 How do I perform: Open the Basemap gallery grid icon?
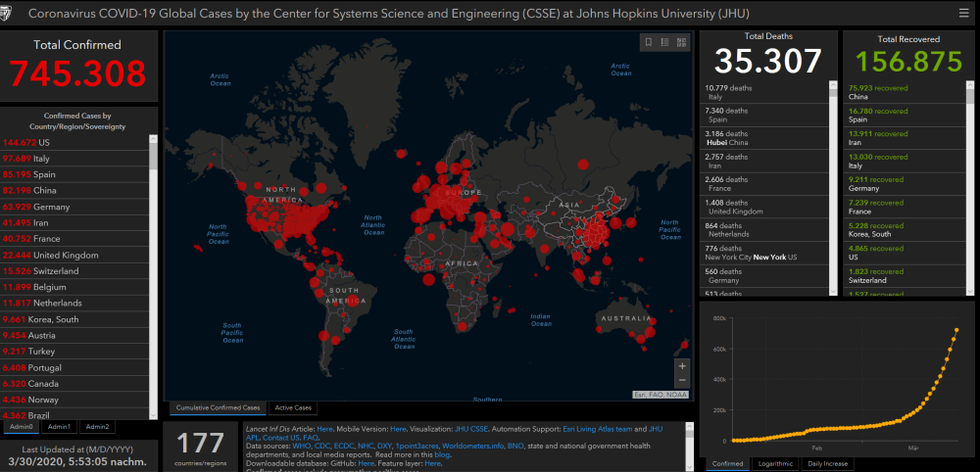coord(681,42)
